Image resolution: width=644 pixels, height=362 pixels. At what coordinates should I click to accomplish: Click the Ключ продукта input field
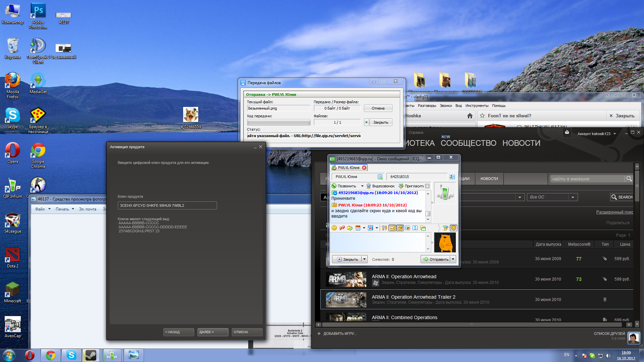click(x=167, y=205)
